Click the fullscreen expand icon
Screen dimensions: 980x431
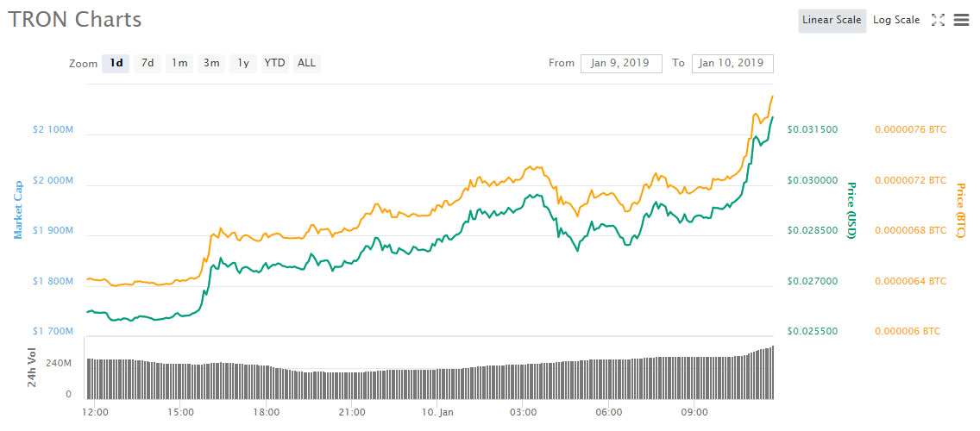[939, 20]
